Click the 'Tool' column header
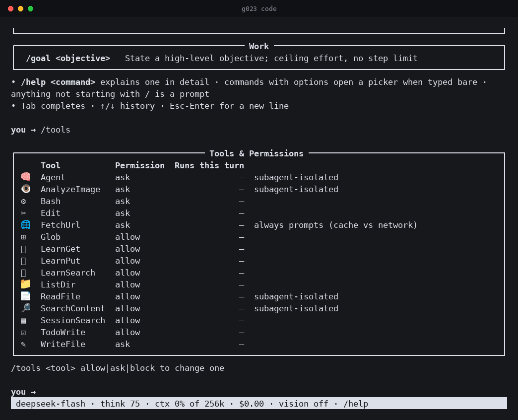Viewport: 518px width, 420px height. [x=51, y=165]
